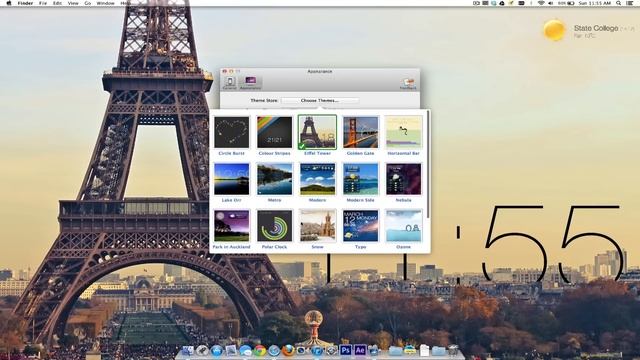Open the View menu
Screen dimensions: 640x360
(x=73, y=3)
